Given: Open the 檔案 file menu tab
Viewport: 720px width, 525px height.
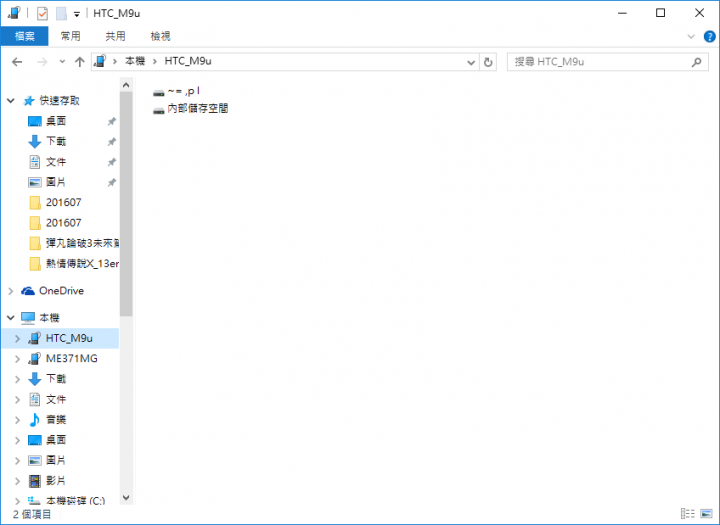Looking at the screenshot, I should [x=24, y=36].
